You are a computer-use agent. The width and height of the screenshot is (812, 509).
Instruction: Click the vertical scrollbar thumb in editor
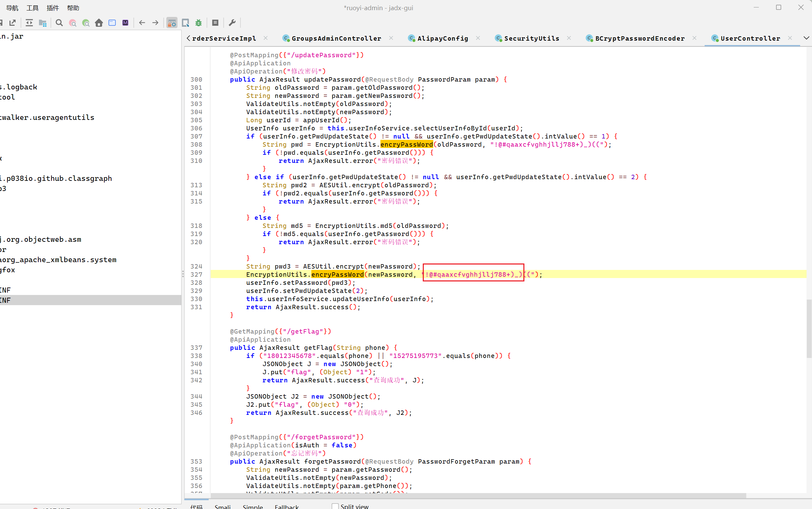809,328
